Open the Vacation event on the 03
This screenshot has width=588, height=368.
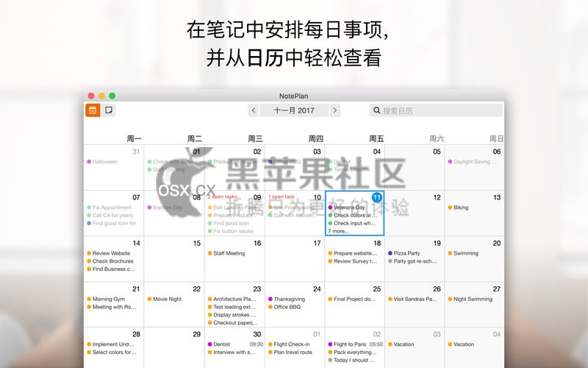pyautogui.click(x=401, y=344)
